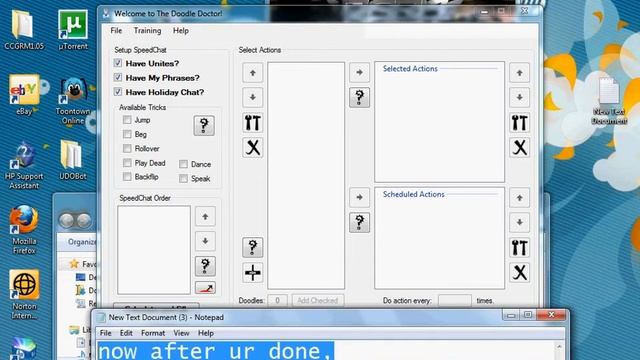Image resolution: width=640 pixels, height=360 pixels.
Task: Select Favorites in Explorer tree
Action: tap(84, 264)
